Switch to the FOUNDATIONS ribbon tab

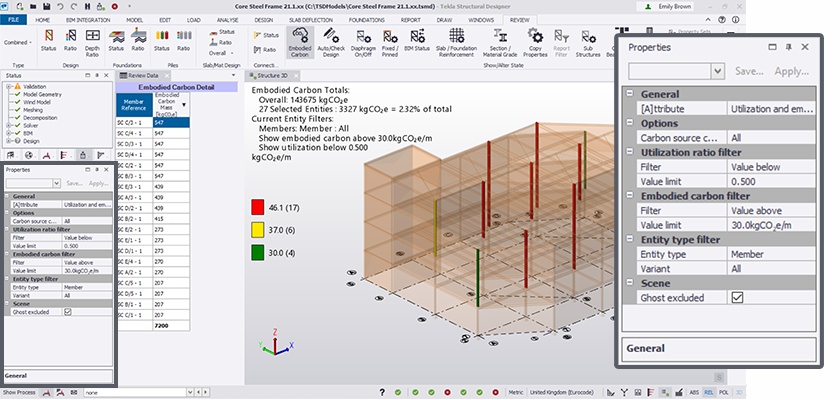point(366,20)
